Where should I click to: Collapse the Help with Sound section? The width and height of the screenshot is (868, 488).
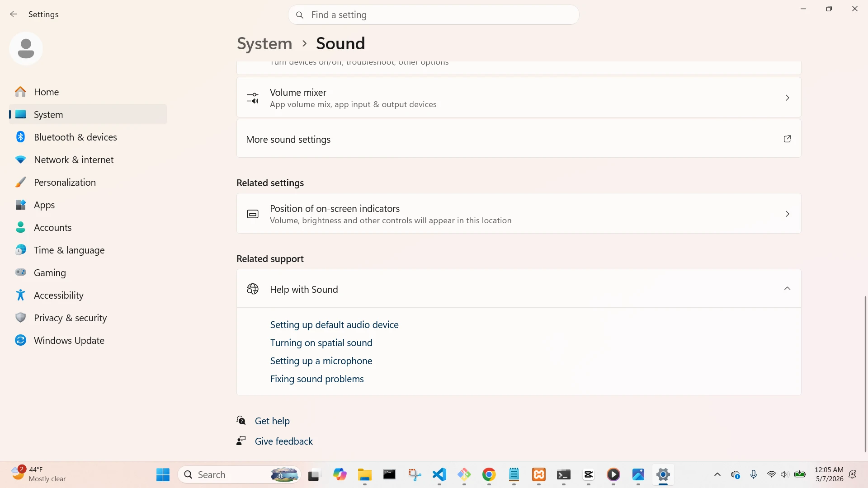[787, 289]
